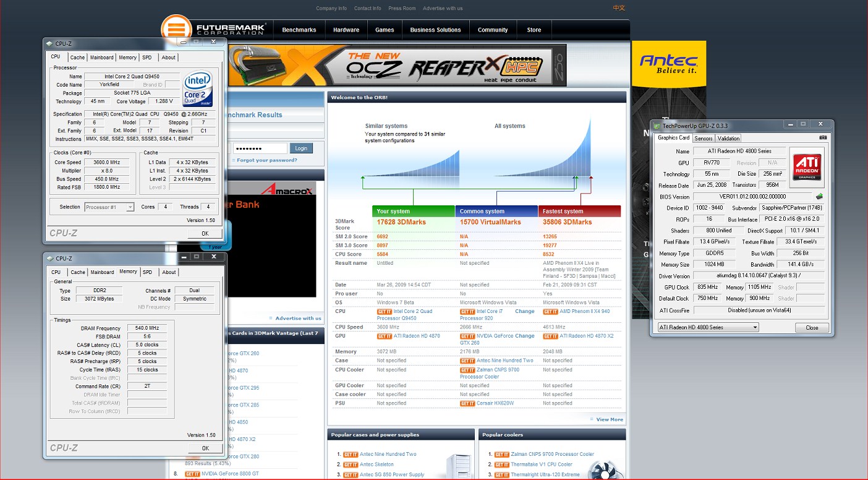
Task: Click GET IT beside Thermalright Ultra-120 Extreme
Action: pyautogui.click(x=501, y=475)
